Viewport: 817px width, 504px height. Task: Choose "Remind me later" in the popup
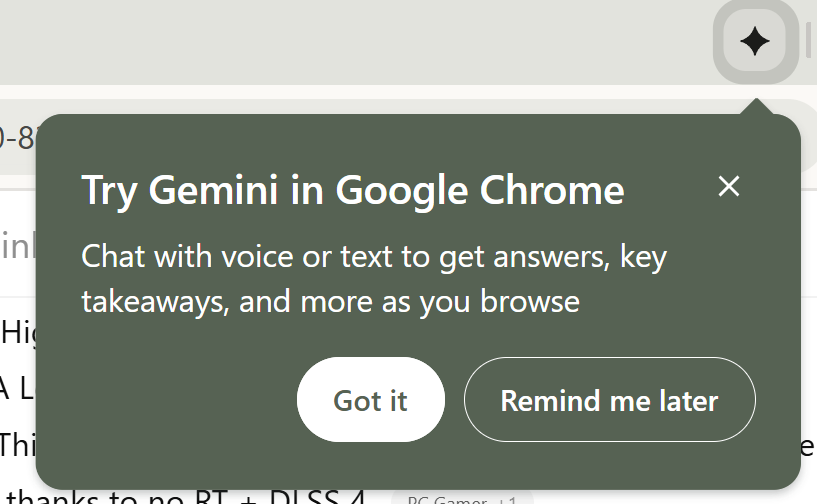tap(609, 400)
